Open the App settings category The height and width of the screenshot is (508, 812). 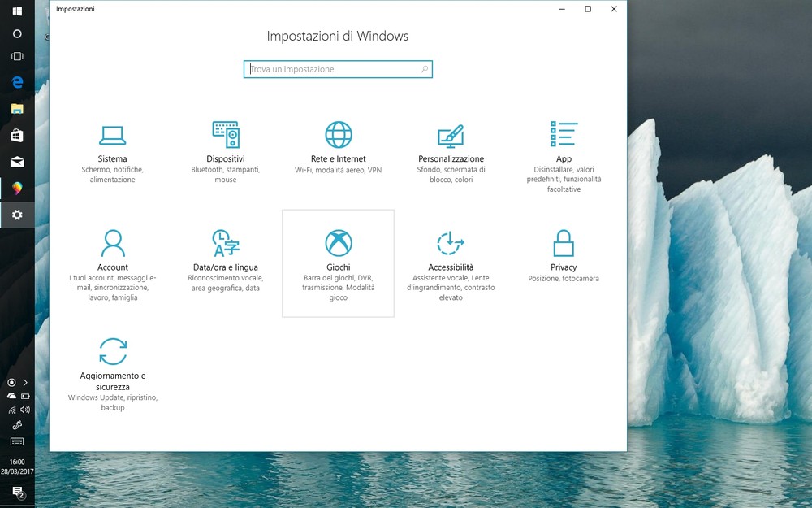[x=564, y=154]
